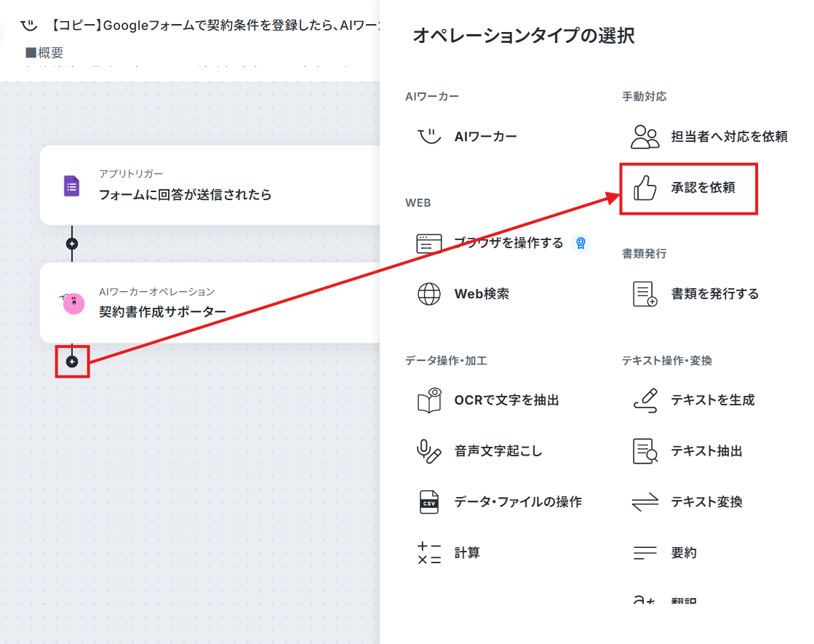Choose テキストを生成 operation text
Image resolution: width=814 pixels, height=644 pixels.
tap(713, 400)
